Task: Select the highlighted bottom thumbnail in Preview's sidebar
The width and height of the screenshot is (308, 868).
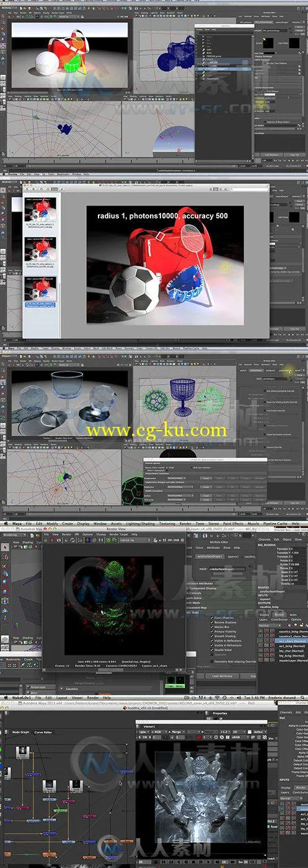Action: pyautogui.click(x=40, y=289)
